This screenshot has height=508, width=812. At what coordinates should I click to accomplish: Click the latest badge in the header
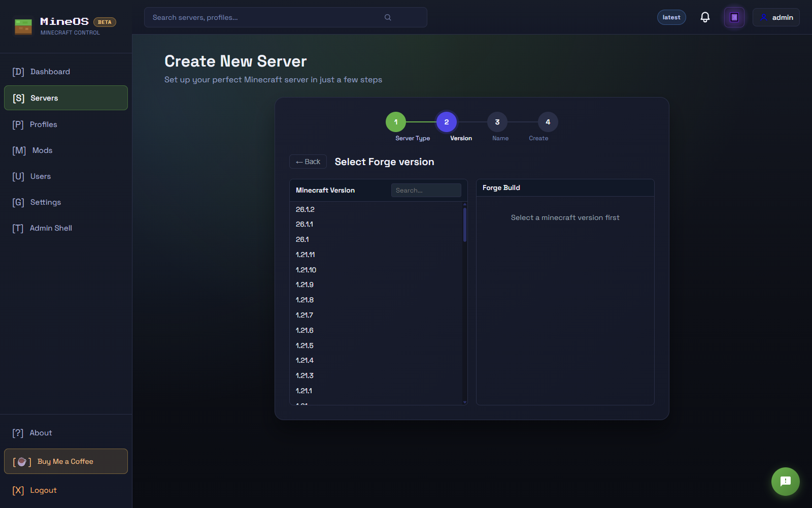pyautogui.click(x=671, y=17)
